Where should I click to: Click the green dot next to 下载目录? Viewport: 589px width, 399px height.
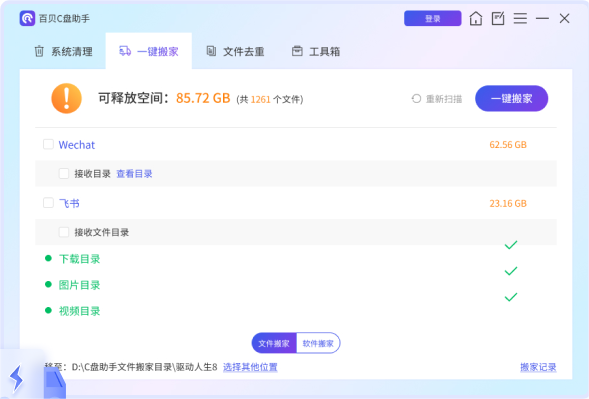[48, 258]
